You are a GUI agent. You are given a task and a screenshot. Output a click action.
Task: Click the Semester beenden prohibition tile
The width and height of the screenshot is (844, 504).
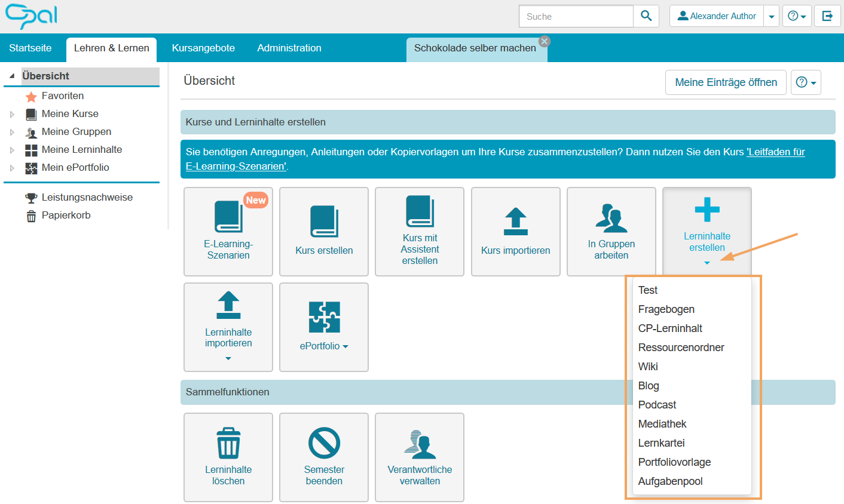pyautogui.click(x=324, y=457)
